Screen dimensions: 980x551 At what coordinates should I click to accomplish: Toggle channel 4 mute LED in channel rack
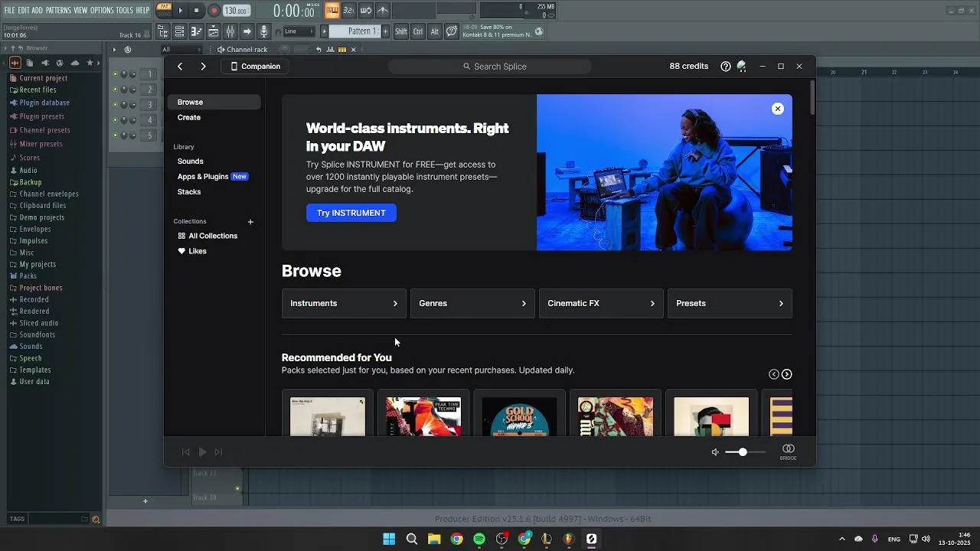pos(116,120)
